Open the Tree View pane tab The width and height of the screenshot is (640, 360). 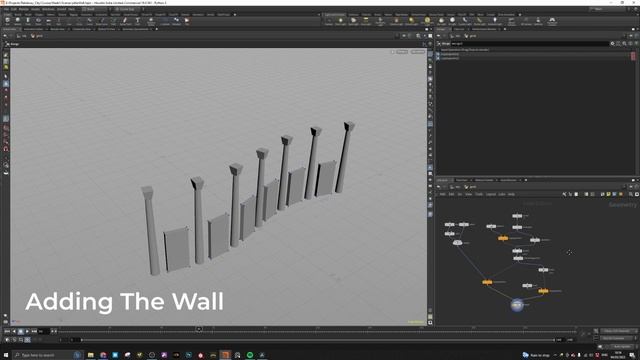pos(462,180)
